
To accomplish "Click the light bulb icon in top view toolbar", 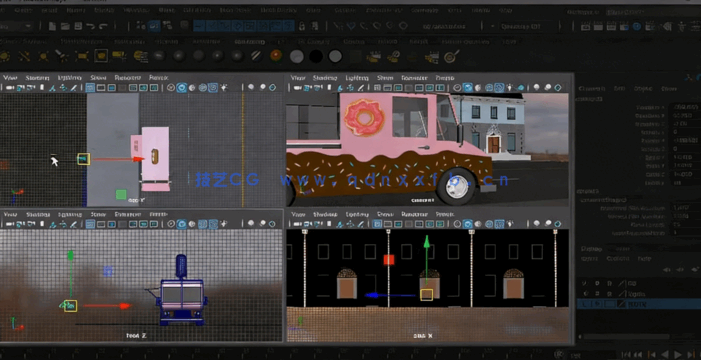I will coord(224,88).
